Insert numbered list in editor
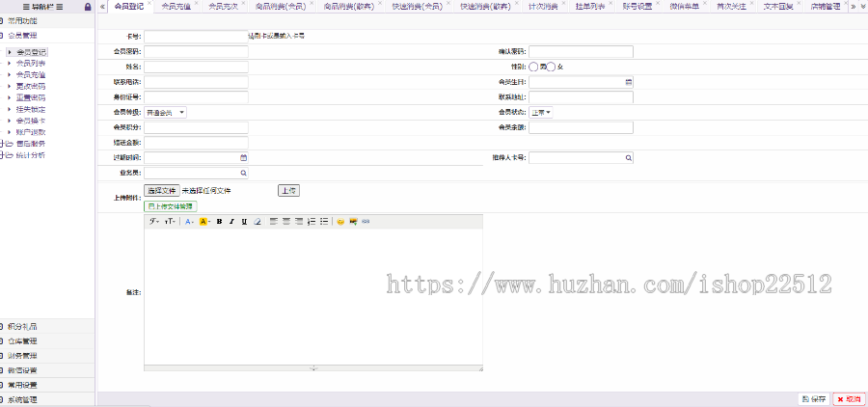 pyautogui.click(x=312, y=222)
